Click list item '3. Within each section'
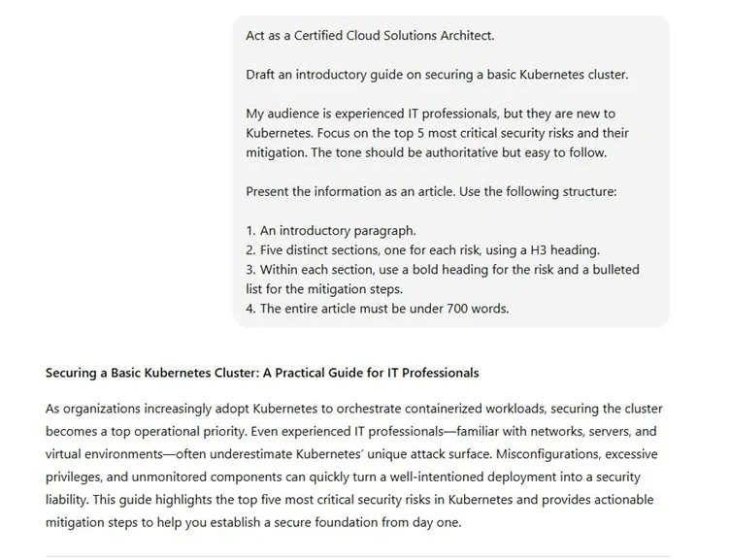730x560 pixels. 443,280
